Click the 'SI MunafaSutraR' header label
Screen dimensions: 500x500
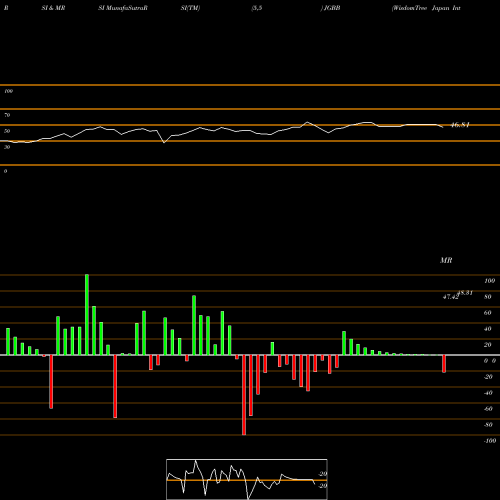pyautogui.click(x=123, y=8)
